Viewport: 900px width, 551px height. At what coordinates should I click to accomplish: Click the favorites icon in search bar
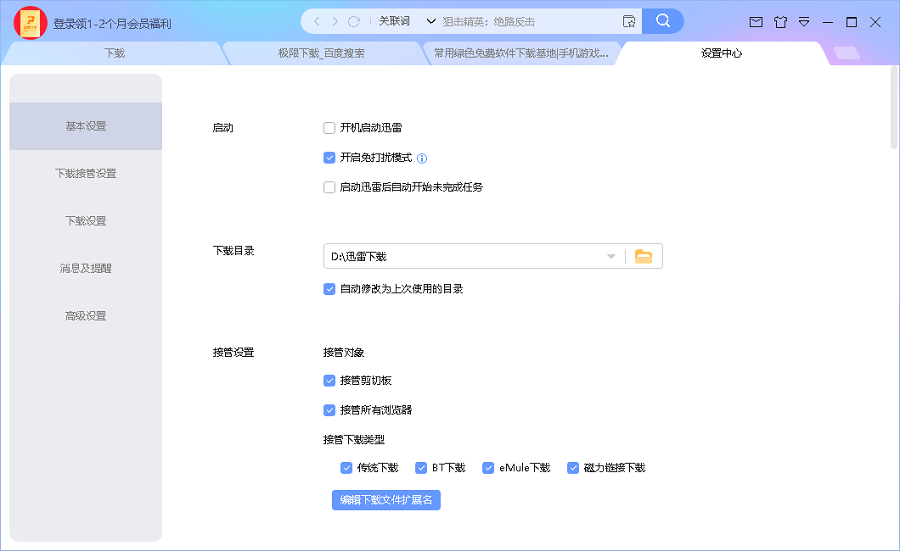(629, 22)
